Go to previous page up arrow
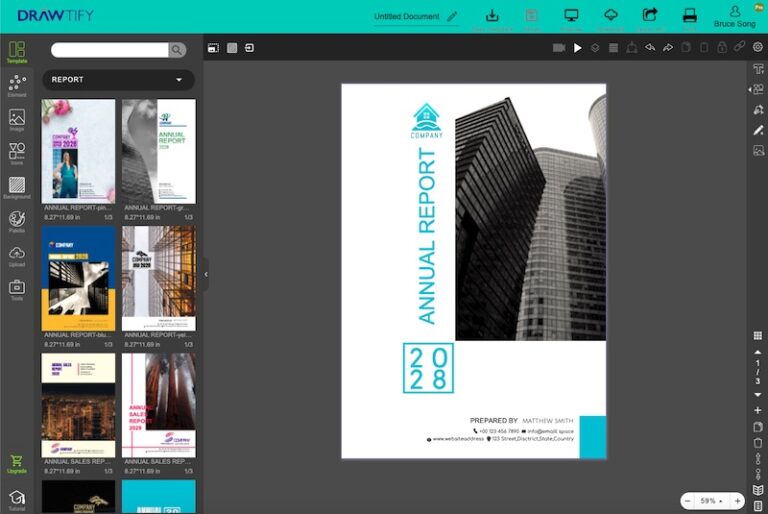768x514 pixels. [758, 352]
